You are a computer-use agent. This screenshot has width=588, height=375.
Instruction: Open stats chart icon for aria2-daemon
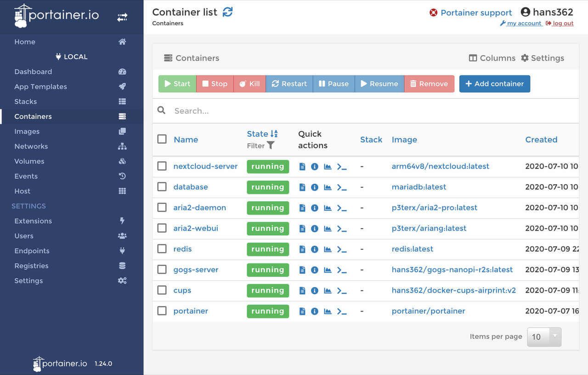tap(328, 208)
